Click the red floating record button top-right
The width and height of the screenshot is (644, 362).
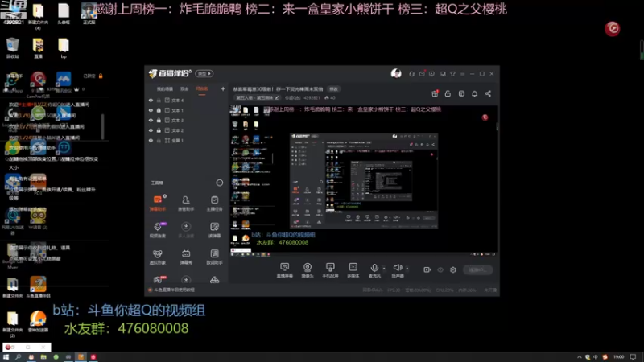(x=612, y=29)
